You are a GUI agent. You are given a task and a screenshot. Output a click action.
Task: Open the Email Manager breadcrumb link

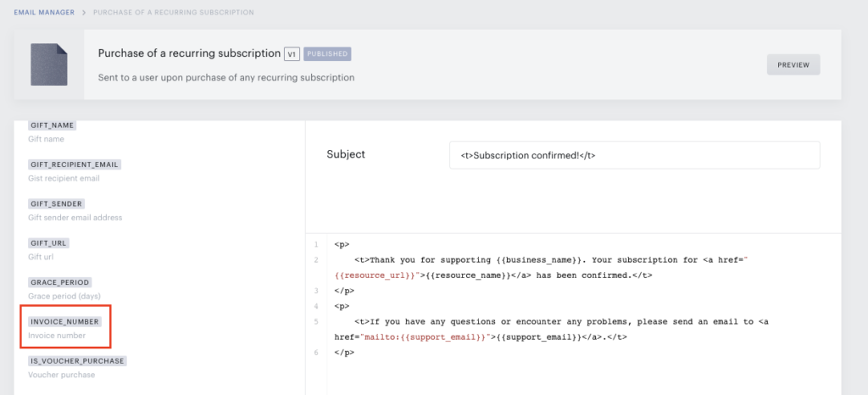click(44, 12)
